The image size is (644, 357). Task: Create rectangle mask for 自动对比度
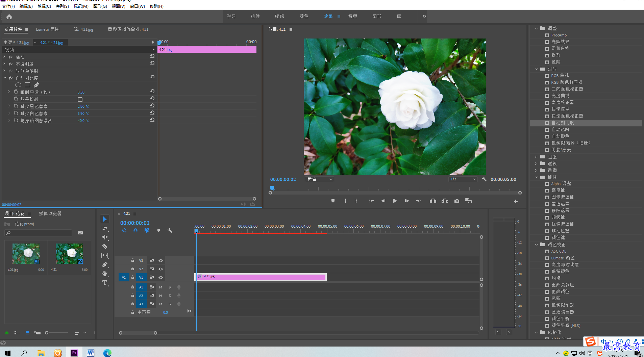click(27, 85)
